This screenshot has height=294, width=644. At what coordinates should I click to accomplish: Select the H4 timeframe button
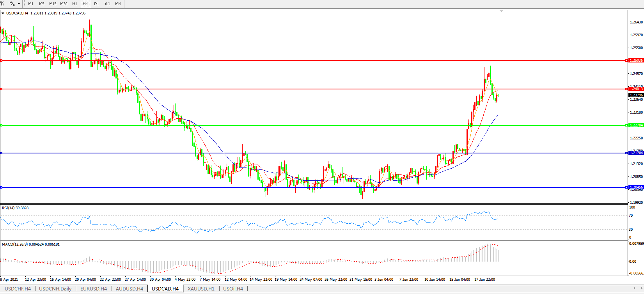click(85, 4)
